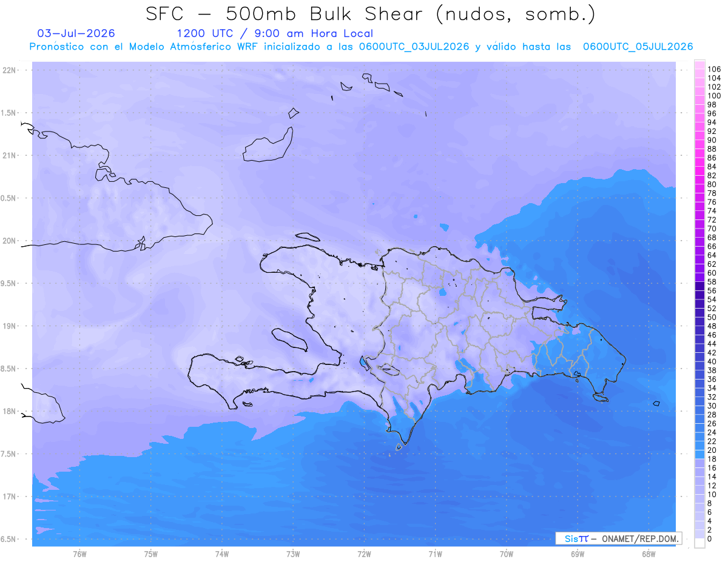728x562 pixels.
Task: Click the legend value "106"
Action: click(x=714, y=70)
